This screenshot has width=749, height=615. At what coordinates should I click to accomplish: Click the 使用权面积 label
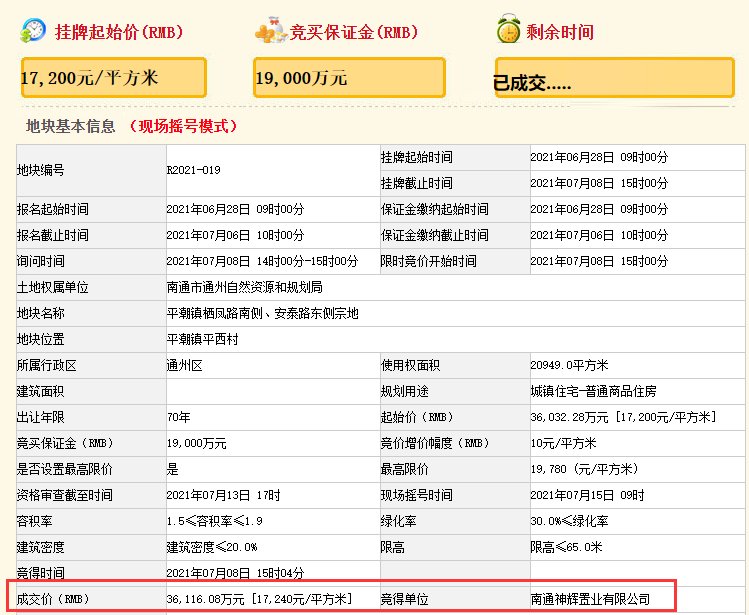pyautogui.click(x=410, y=366)
